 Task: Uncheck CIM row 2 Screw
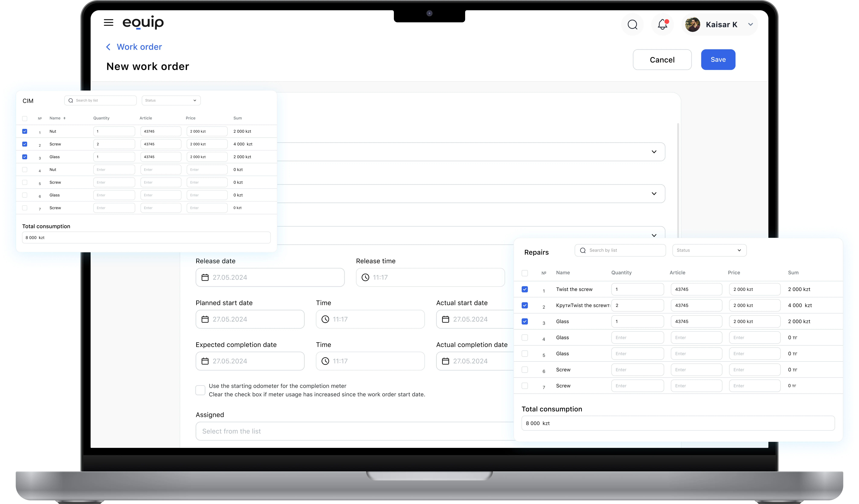tap(25, 144)
